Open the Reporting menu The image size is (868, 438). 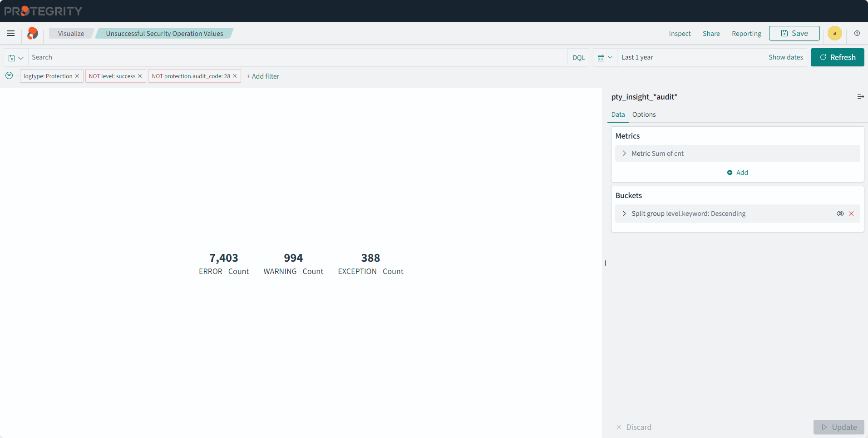click(x=746, y=34)
